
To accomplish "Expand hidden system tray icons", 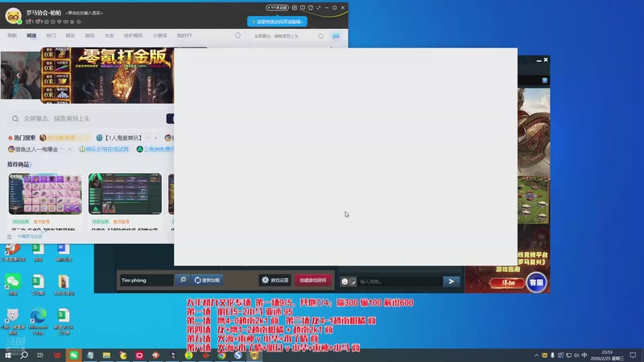I will point(536,356).
